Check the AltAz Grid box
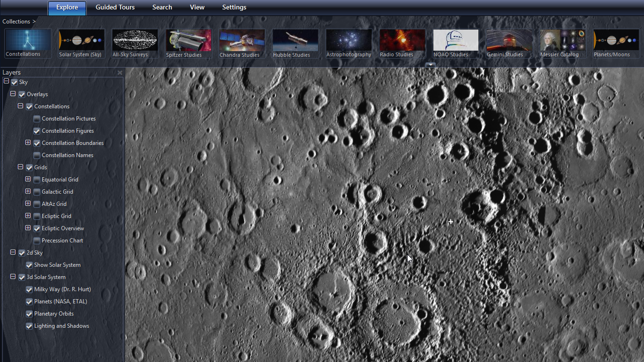This screenshot has height=362, width=644. (x=37, y=204)
